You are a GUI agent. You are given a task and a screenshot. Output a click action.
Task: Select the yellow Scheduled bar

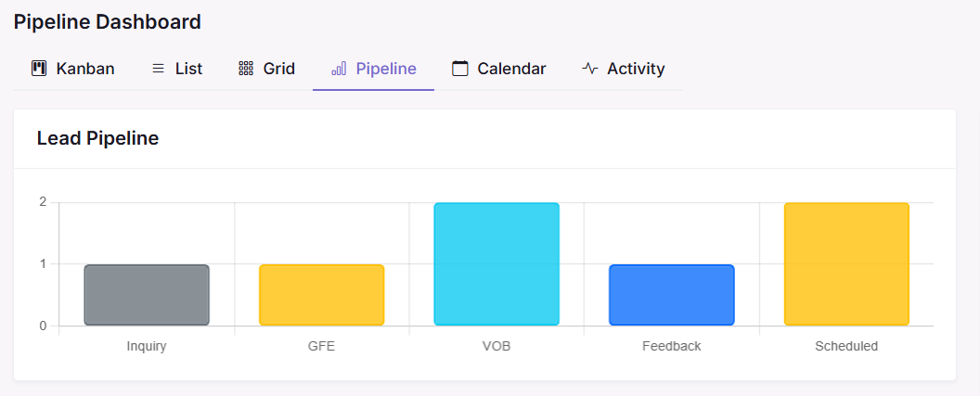pyautogui.click(x=846, y=264)
